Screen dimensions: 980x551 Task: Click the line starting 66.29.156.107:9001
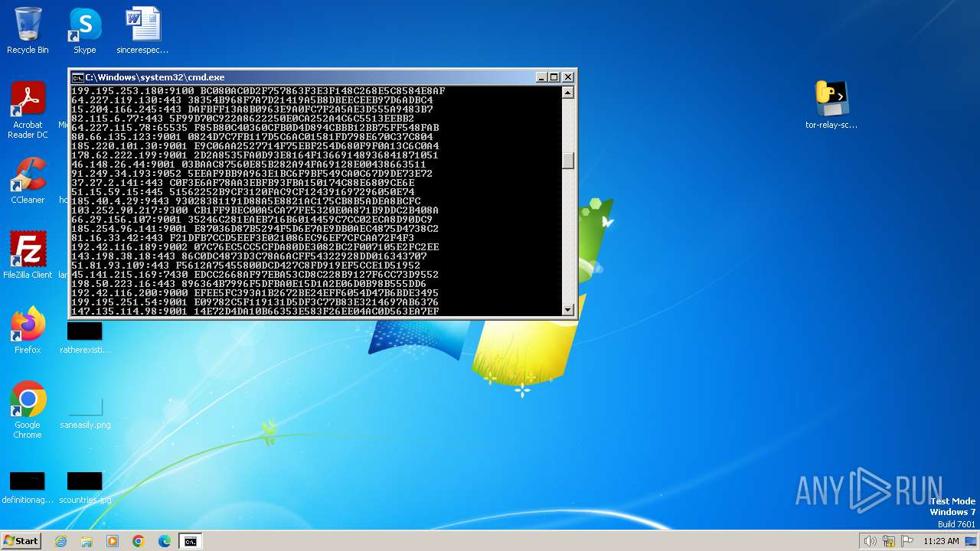coord(252,220)
